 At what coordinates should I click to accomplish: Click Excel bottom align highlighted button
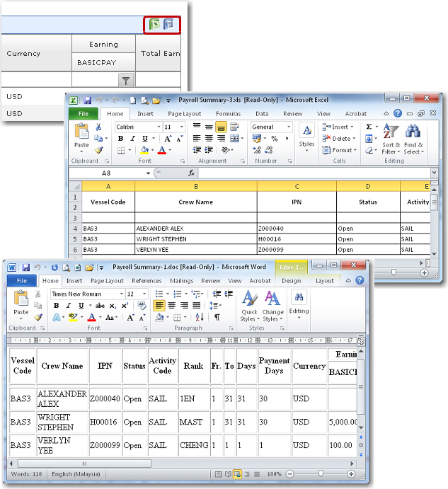pos(221,127)
